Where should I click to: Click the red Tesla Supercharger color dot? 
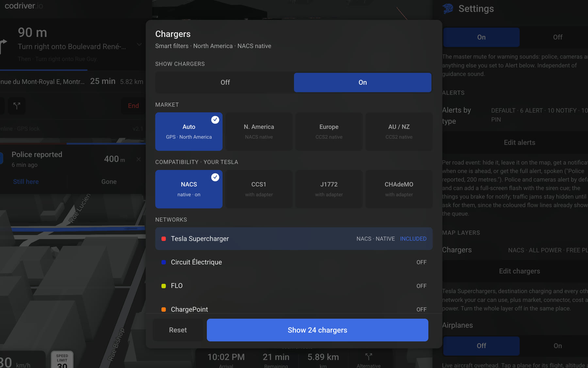(164, 239)
